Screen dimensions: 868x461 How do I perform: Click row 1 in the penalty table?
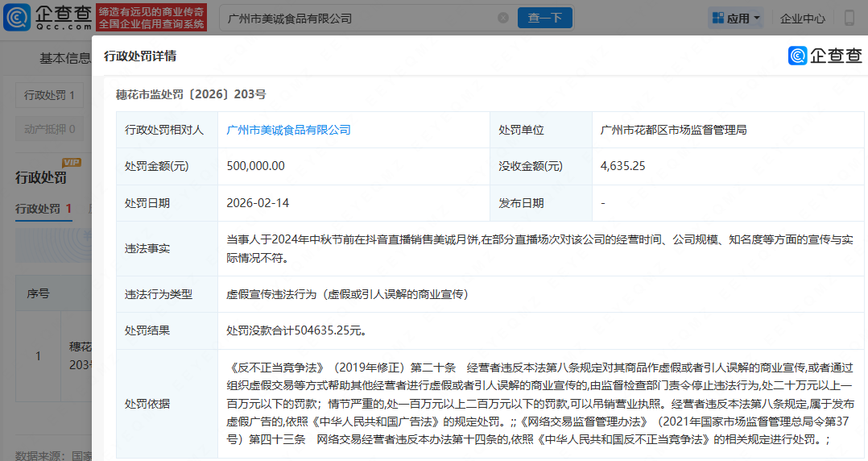(x=38, y=355)
